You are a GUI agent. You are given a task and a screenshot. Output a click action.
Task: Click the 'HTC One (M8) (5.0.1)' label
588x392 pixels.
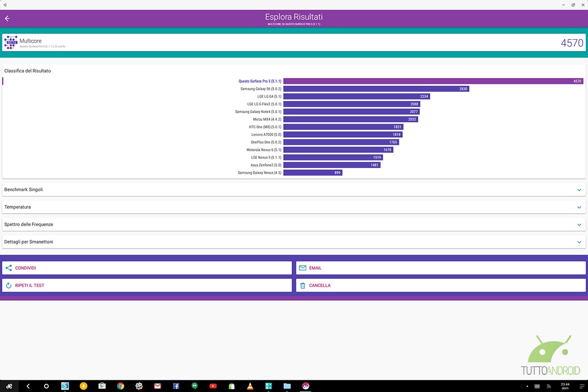265,127
